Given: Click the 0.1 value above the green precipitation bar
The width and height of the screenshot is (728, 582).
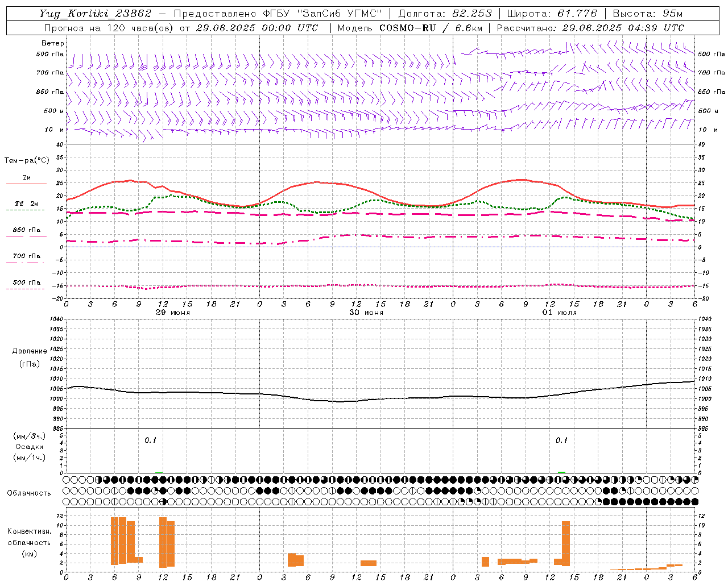Looking at the screenshot, I should pyautogui.click(x=561, y=440).
